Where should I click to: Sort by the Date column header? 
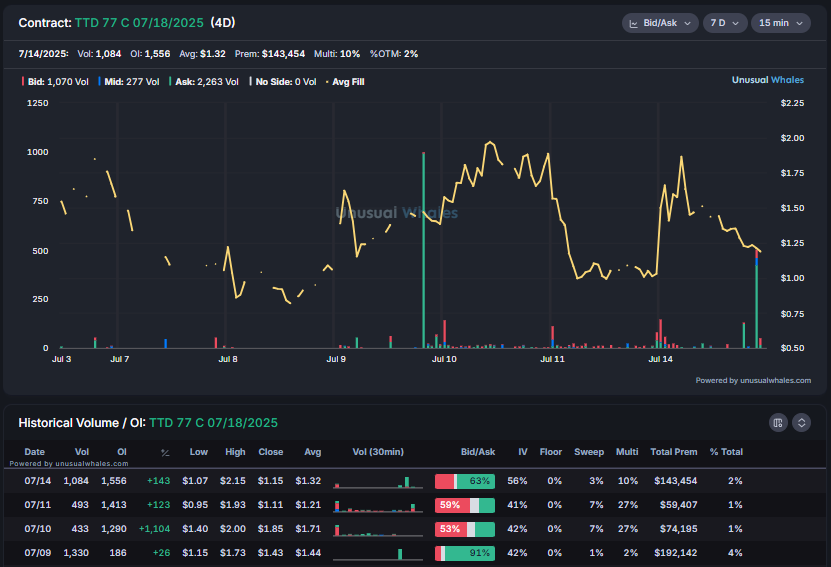coord(34,452)
